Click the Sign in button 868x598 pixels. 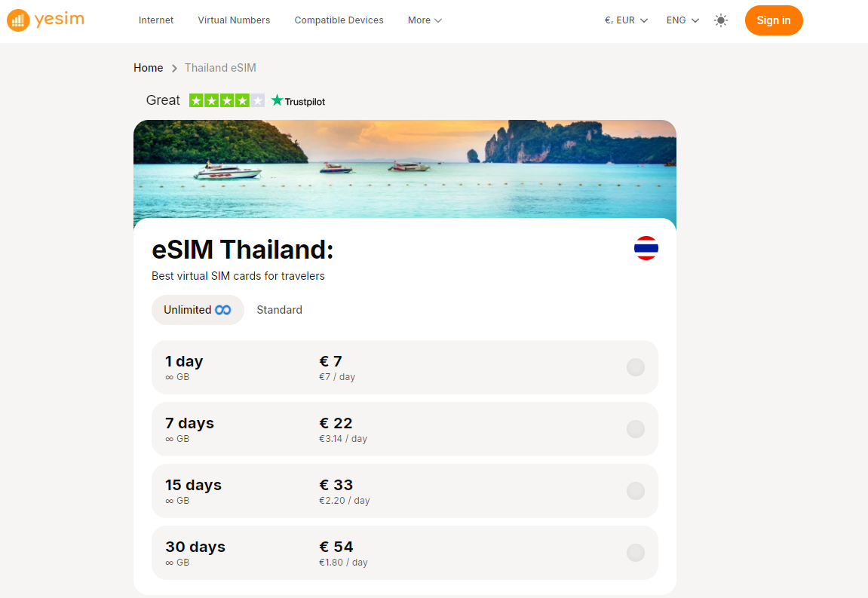pos(774,20)
